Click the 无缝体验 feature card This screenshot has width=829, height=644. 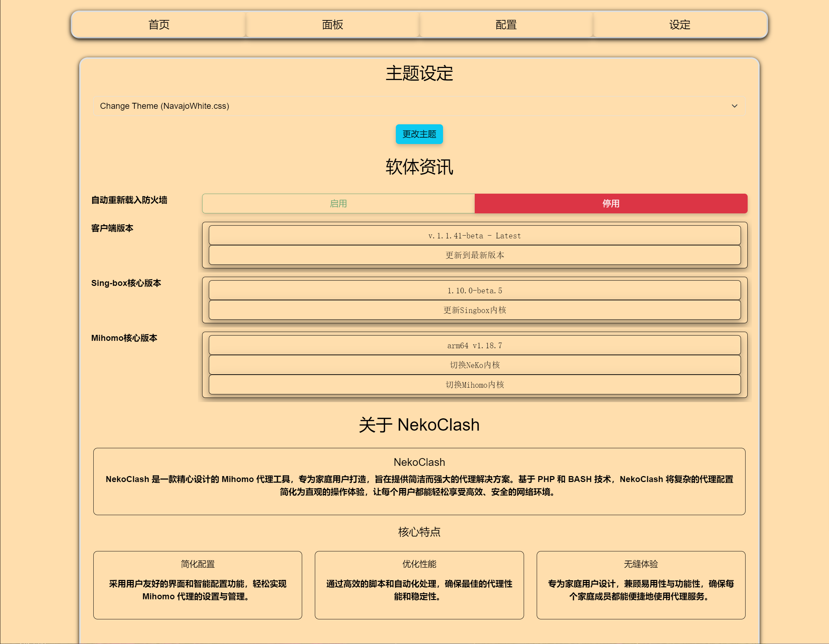[x=641, y=585]
